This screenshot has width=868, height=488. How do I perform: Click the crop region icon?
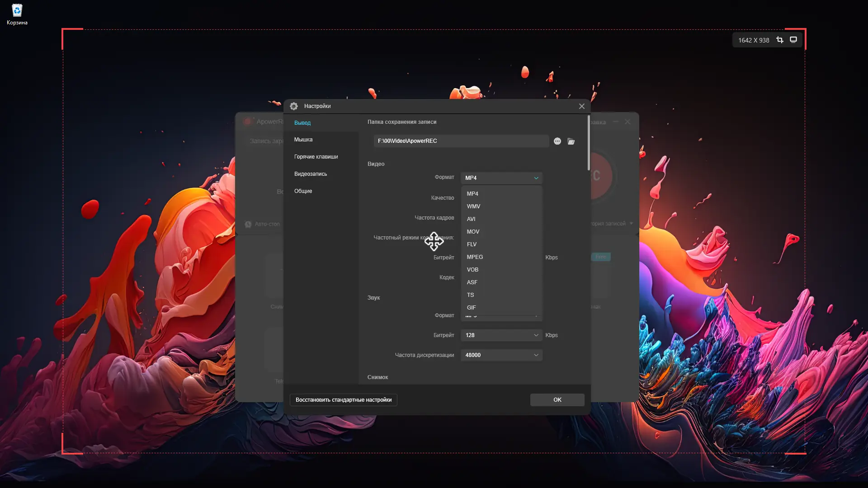[x=780, y=40]
